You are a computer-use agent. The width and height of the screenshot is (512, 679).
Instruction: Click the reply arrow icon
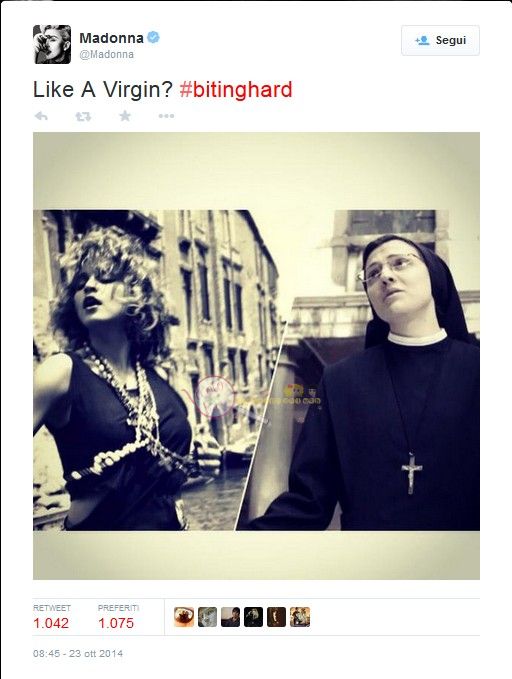point(41,116)
